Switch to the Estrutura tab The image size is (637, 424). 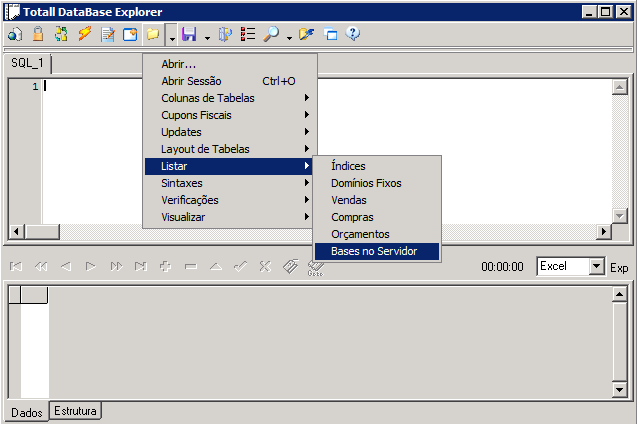tap(76, 411)
